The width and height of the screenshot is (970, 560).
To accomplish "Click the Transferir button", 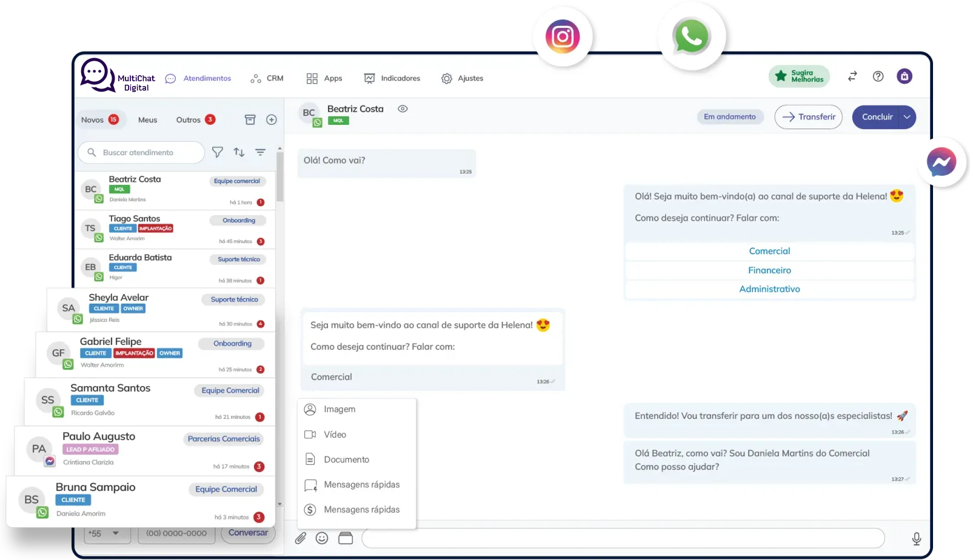I will [808, 117].
